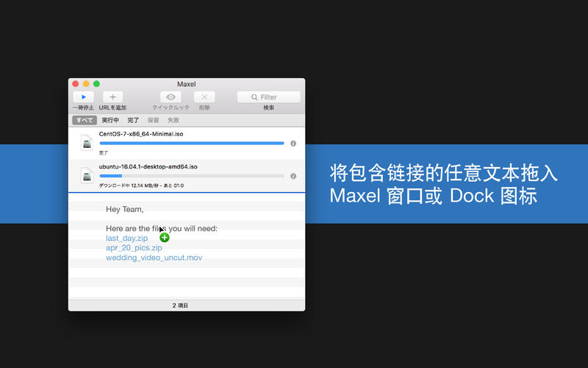Close the Maxel window with red button
This screenshot has width=588, height=368.
[x=76, y=84]
